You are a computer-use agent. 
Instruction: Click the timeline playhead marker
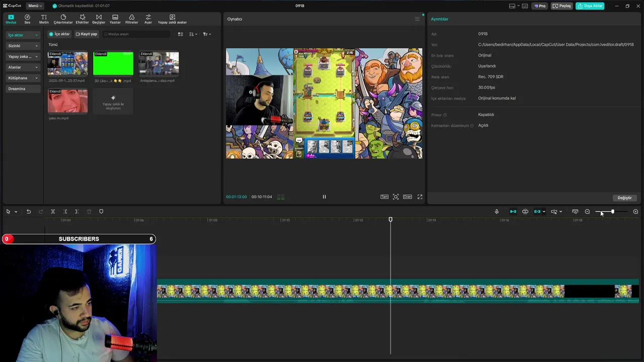(x=390, y=220)
